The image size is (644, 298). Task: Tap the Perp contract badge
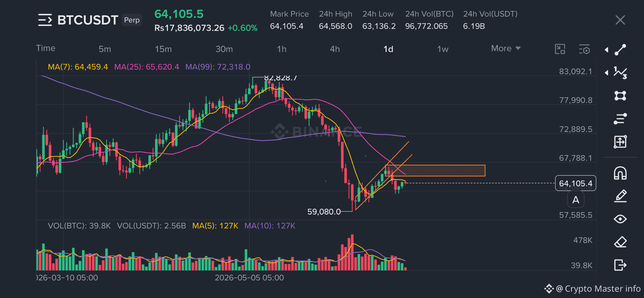[x=132, y=20]
